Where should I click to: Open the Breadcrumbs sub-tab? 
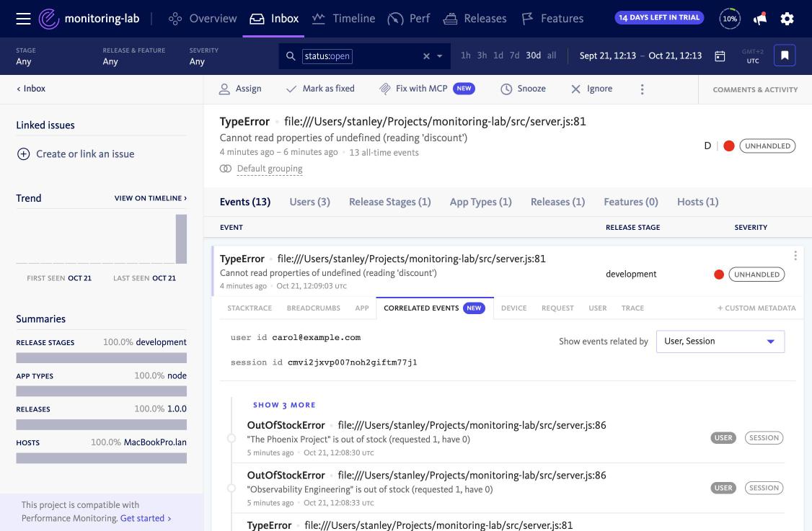click(x=313, y=308)
